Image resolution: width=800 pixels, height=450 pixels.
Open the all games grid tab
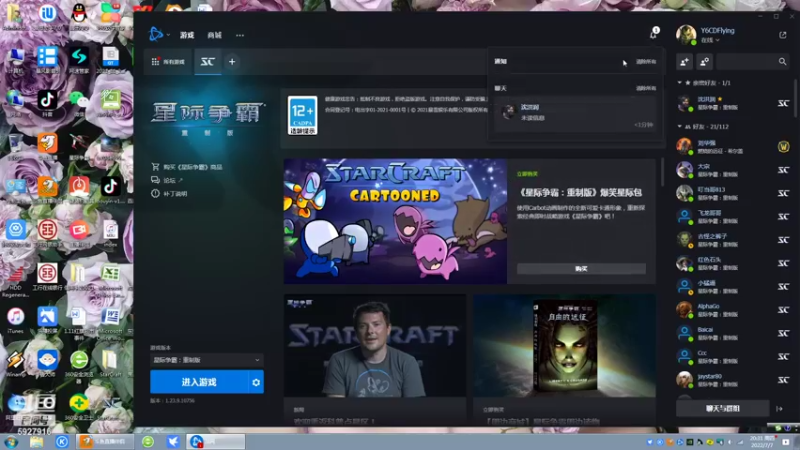coord(168,62)
